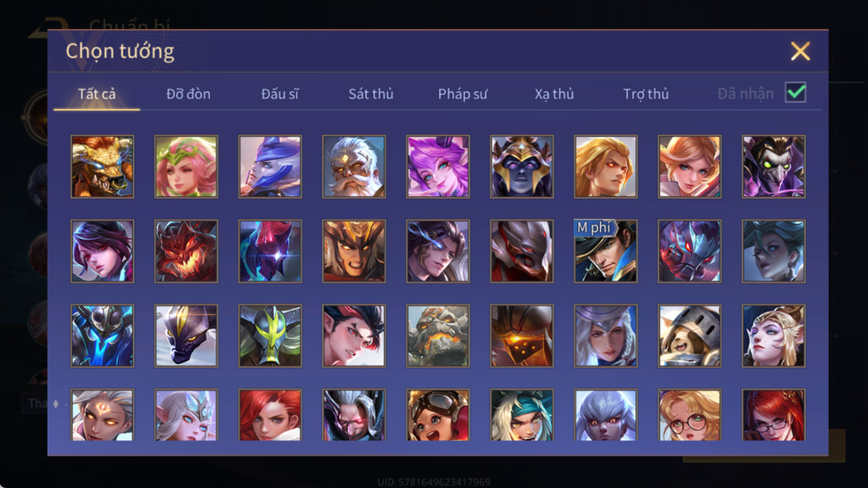The height and width of the screenshot is (488, 868).
Task: Pick the green-eyed plague mask hero
Action: pos(774,167)
